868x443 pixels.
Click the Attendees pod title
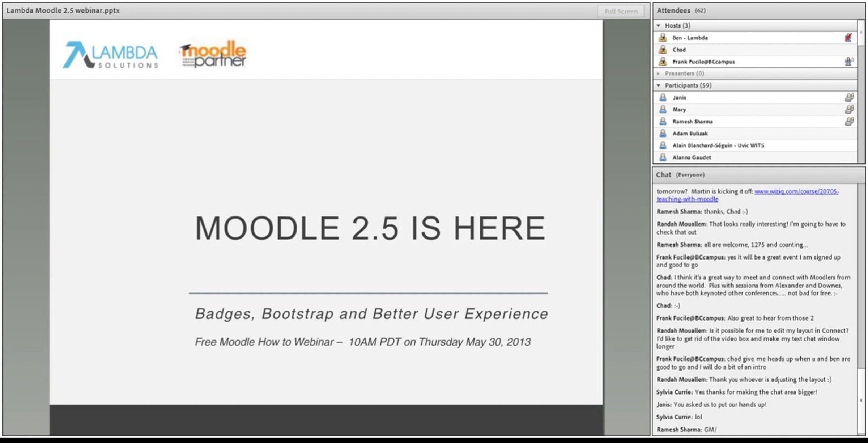click(x=673, y=10)
